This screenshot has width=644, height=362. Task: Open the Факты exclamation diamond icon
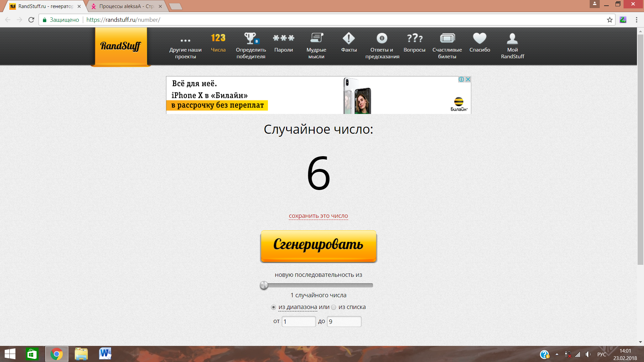pyautogui.click(x=349, y=38)
